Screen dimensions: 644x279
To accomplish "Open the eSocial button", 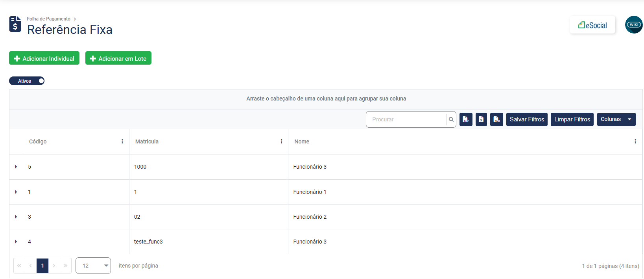I will pos(592,25).
